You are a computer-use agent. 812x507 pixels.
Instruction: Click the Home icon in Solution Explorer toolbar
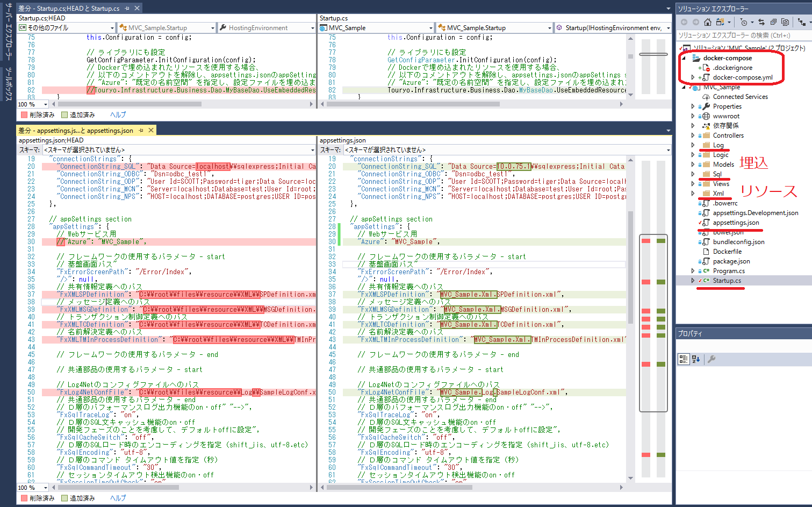point(707,22)
